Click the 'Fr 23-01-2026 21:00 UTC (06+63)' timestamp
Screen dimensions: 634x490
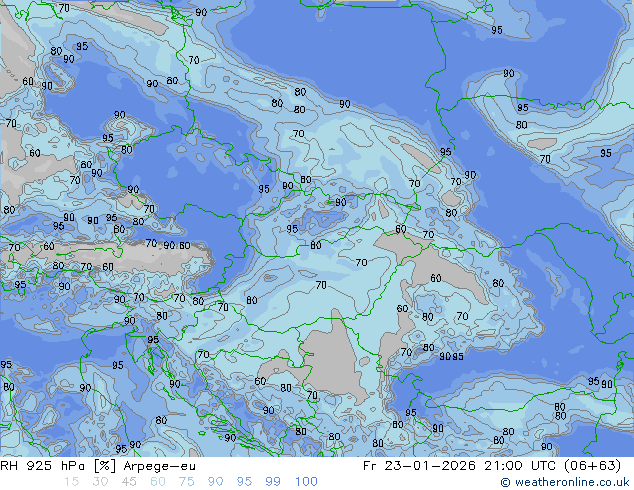[x=492, y=466]
